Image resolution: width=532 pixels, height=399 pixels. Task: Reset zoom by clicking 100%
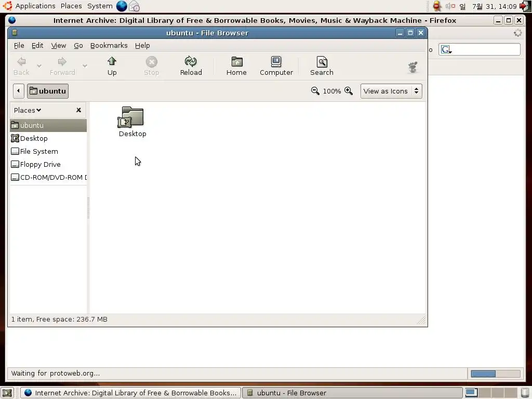pyautogui.click(x=331, y=91)
